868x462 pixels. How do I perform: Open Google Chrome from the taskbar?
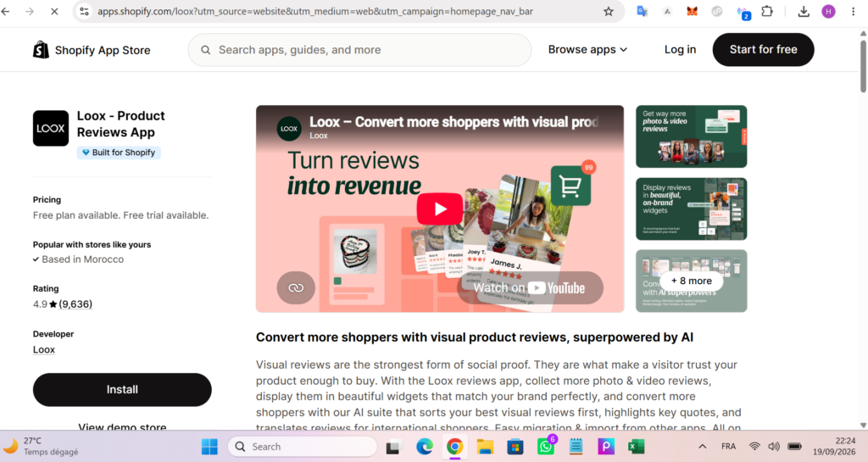(454, 447)
